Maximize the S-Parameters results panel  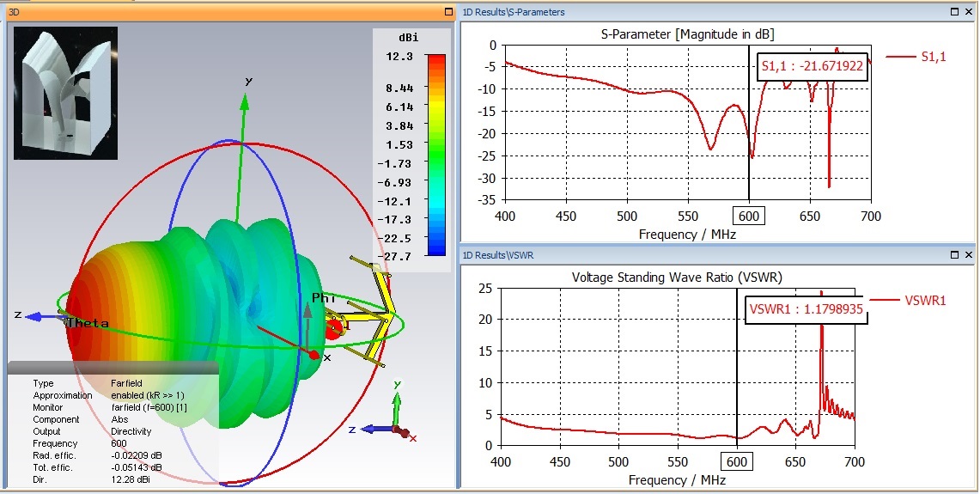955,12
